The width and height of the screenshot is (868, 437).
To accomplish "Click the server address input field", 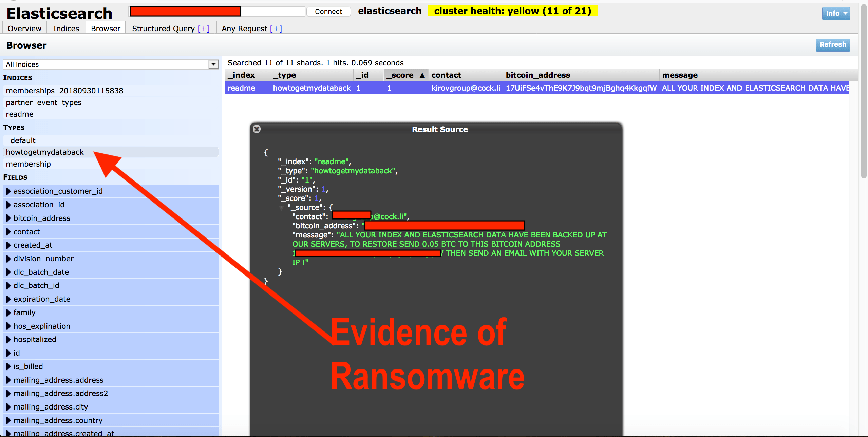I will pyautogui.click(x=217, y=12).
